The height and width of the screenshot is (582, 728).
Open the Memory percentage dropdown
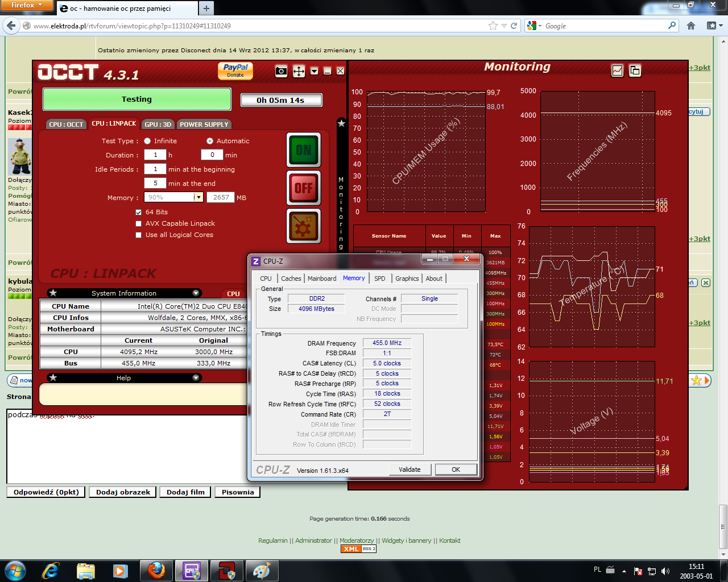click(x=198, y=197)
